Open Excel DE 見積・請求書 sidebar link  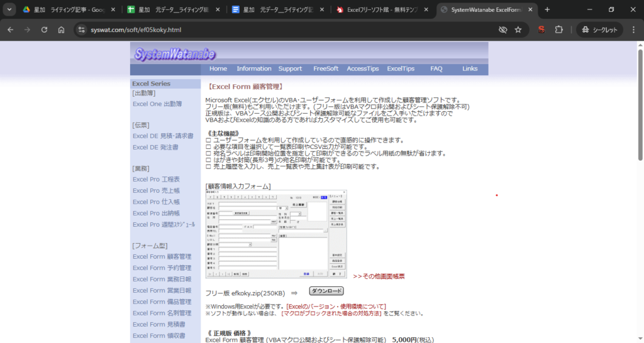coord(163,136)
